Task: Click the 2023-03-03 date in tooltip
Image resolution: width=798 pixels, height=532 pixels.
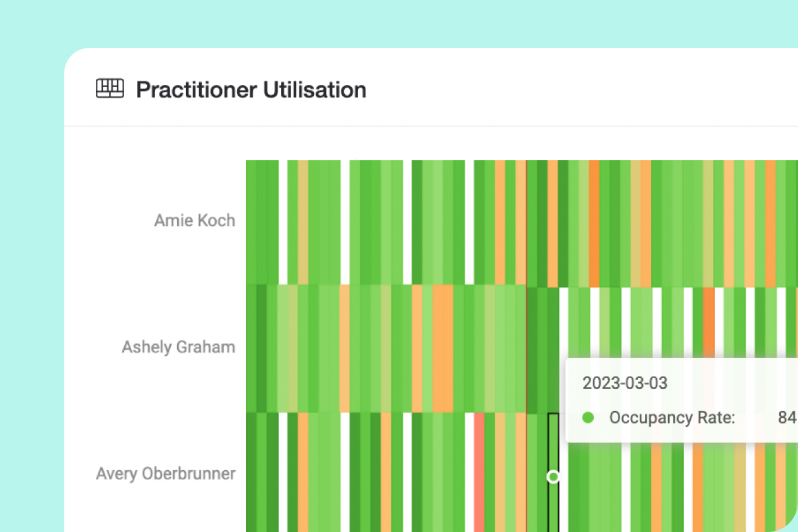Action: (x=625, y=383)
